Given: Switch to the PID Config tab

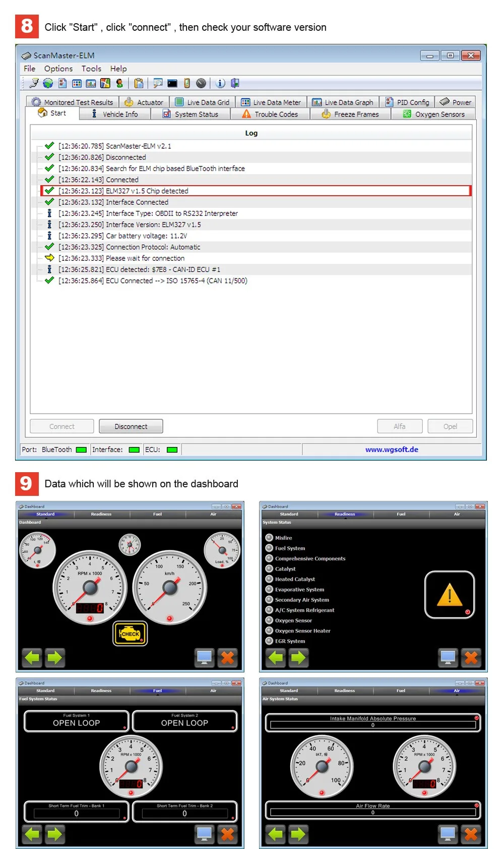Looking at the screenshot, I should (x=407, y=102).
